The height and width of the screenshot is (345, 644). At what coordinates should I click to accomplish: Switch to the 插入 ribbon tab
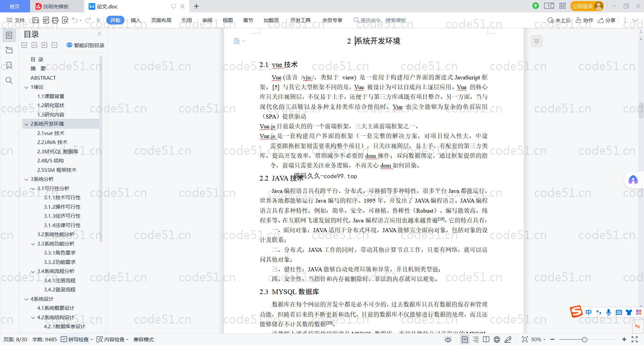(x=136, y=20)
